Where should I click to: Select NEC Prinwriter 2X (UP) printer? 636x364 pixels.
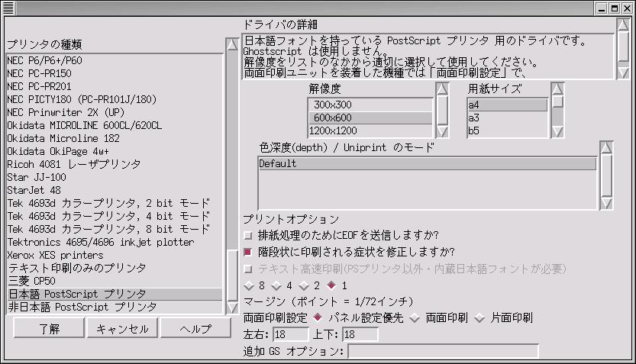pyautogui.click(x=115, y=112)
